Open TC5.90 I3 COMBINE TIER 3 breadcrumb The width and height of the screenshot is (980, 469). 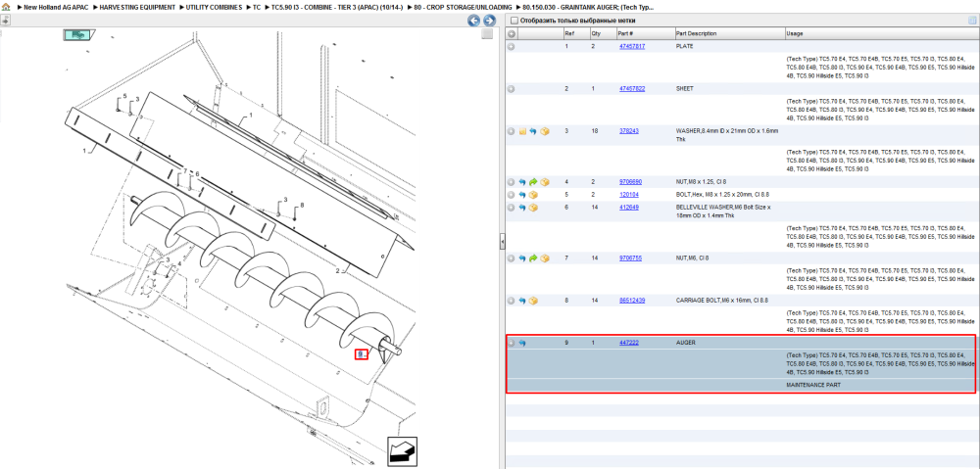coord(337,7)
